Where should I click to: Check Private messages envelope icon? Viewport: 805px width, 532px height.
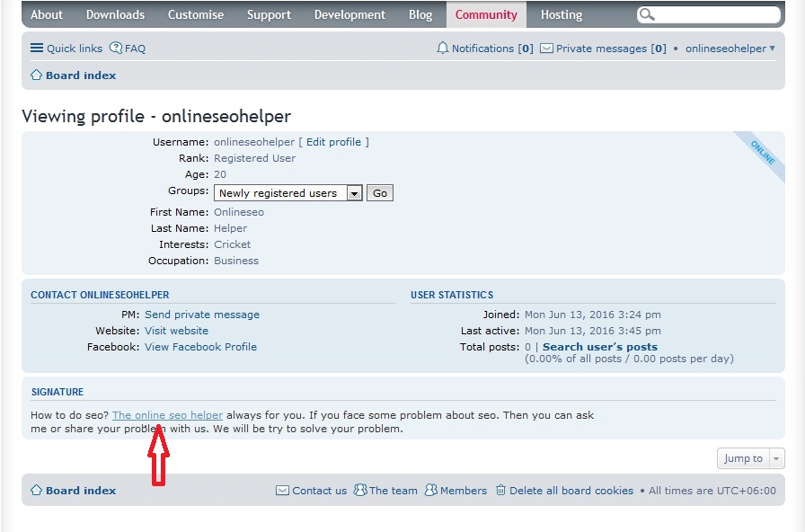(x=546, y=49)
